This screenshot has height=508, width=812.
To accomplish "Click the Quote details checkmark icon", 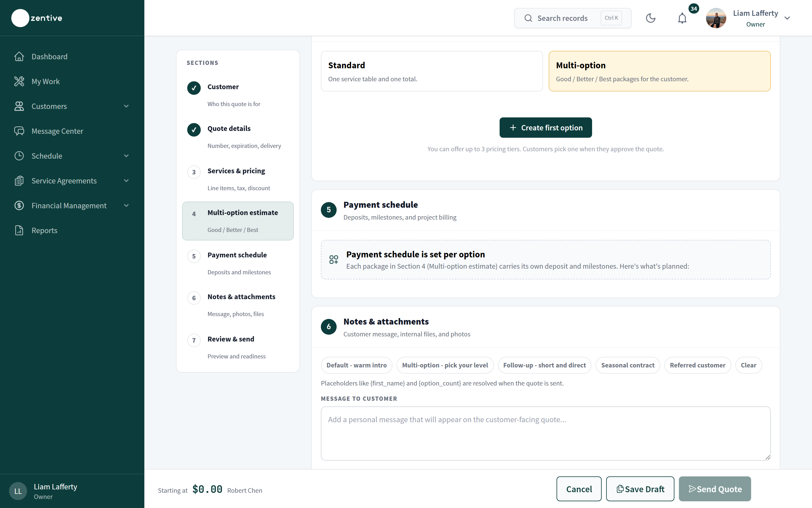I will coord(194,130).
